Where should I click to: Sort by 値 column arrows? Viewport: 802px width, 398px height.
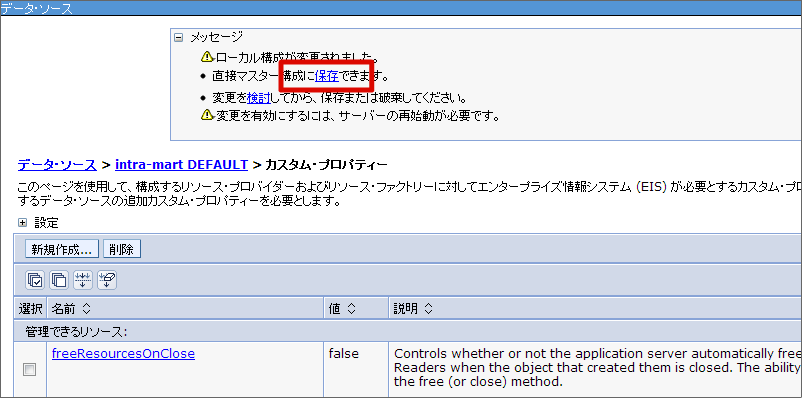[351, 308]
